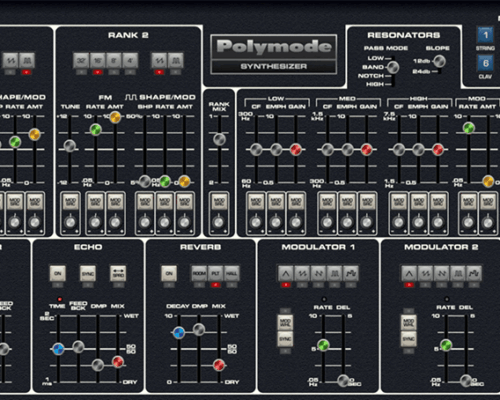Click the Echo SPRD spread button
Viewport: 500px width, 400px height.
[118, 273]
